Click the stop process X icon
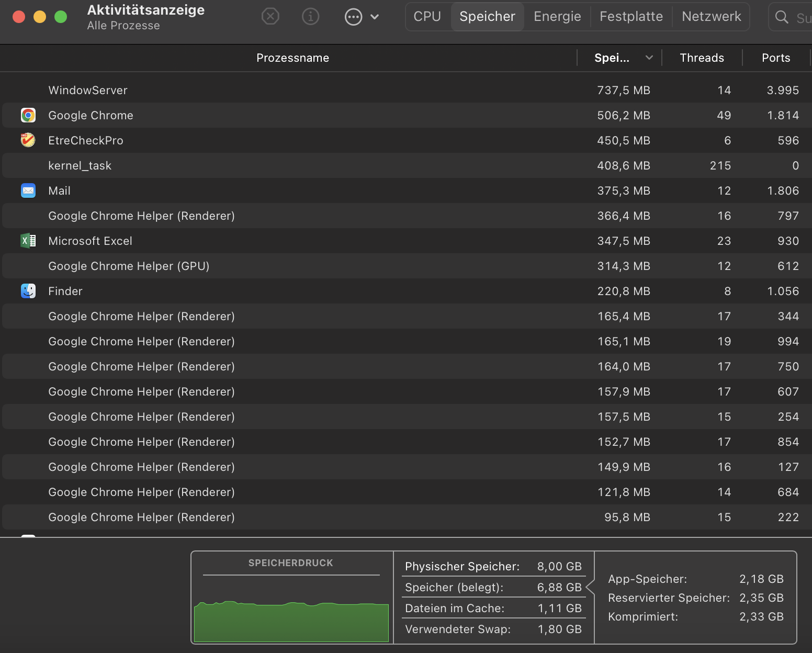This screenshot has height=653, width=812. pos(270,17)
